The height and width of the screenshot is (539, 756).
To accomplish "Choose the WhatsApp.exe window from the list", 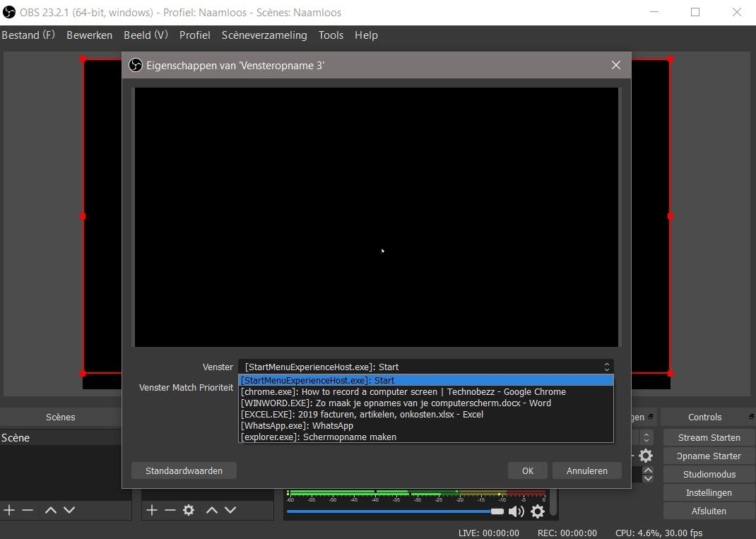I will tap(297, 426).
